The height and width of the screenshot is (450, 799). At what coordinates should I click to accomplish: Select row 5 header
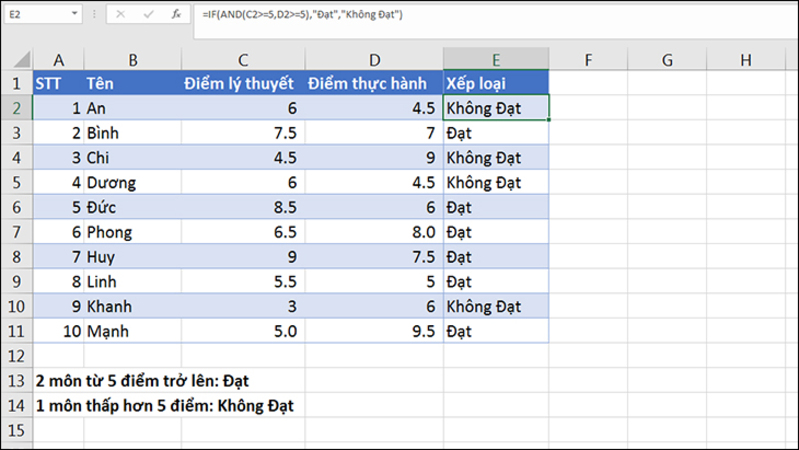[x=16, y=182]
